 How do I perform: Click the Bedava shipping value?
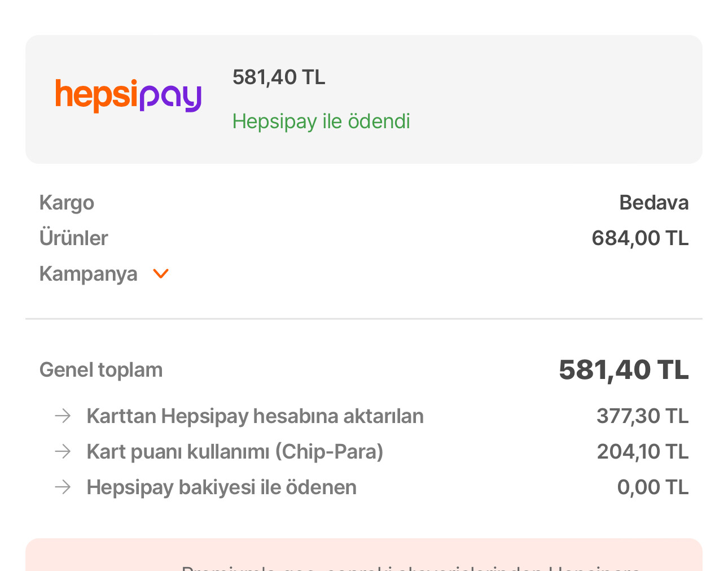click(654, 203)
